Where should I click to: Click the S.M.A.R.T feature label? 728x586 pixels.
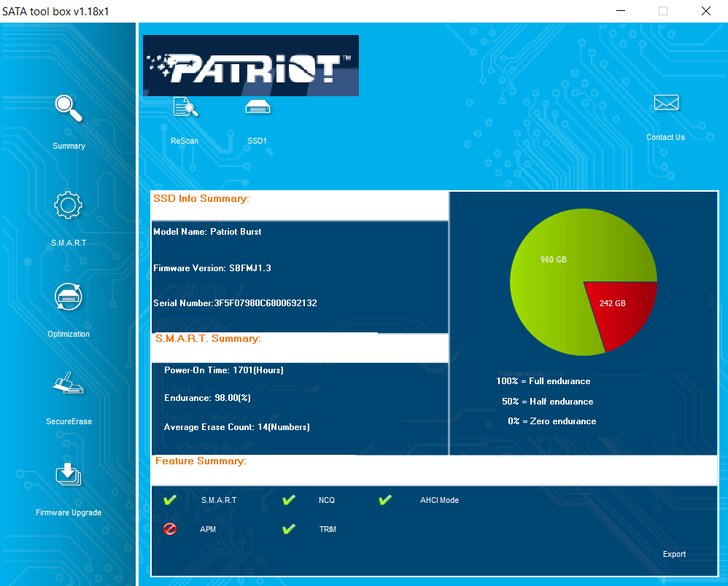[x=219, y=500]
